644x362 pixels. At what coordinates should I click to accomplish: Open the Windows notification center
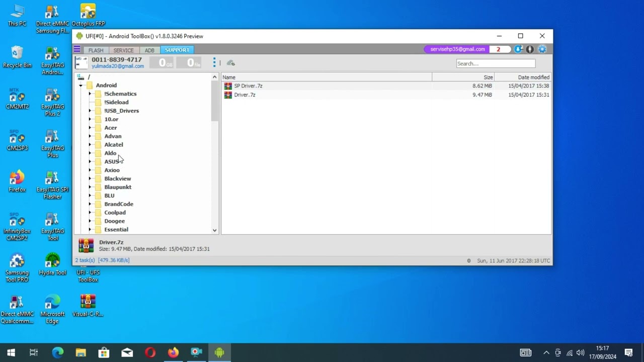pos(628,352)
